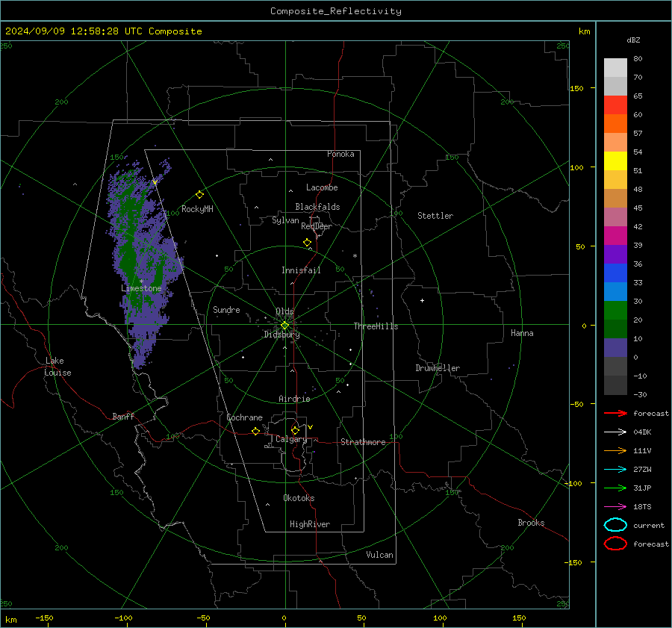The image size is (672, 628).
Task: Click the ThreeHills label
Action: [x=376, y=326]
